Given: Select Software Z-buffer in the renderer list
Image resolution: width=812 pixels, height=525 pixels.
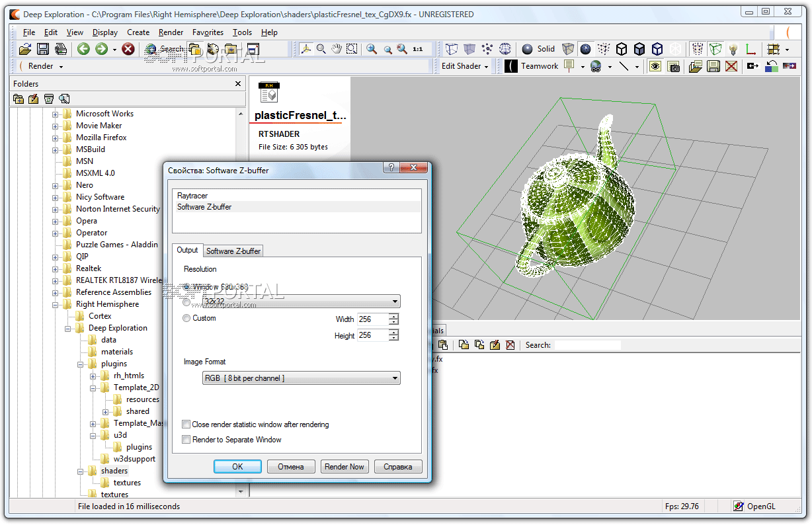Looking at the screenshot, I should [296, 207].
